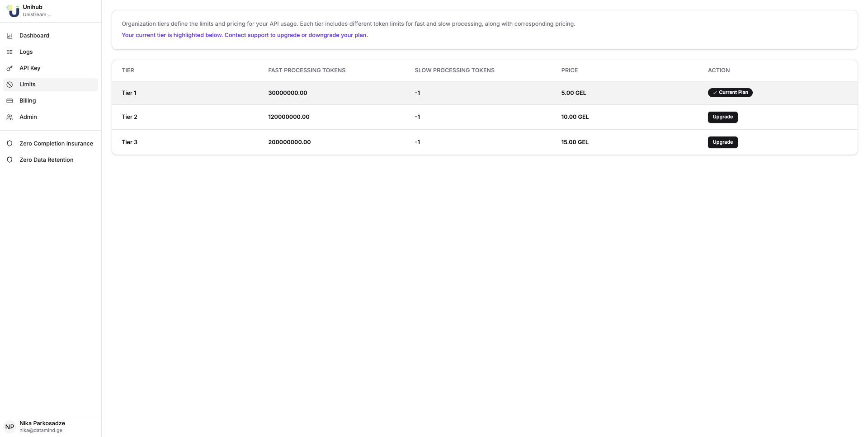Screen dimensions: 868x437
Task: Click the contact support upgrade notice text
Action: 245,35
